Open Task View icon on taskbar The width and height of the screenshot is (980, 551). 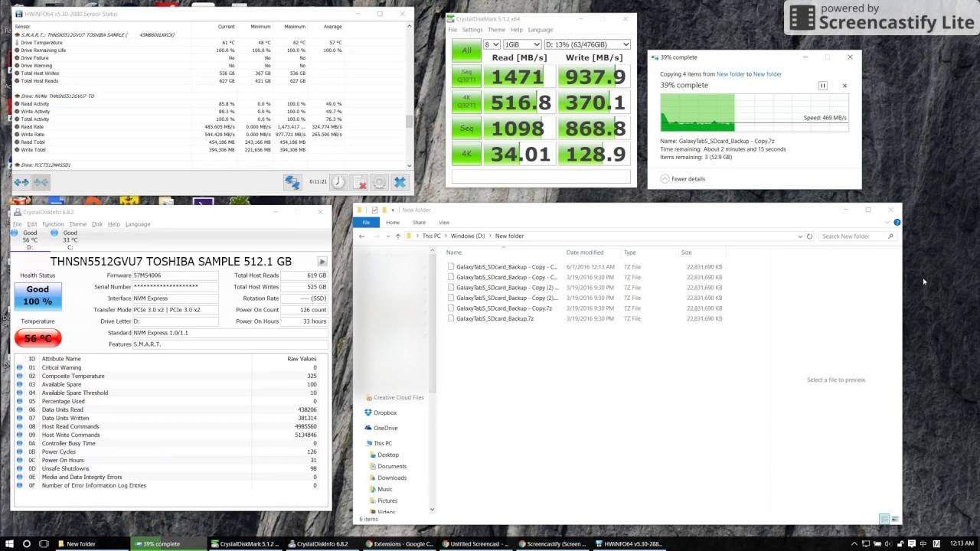[44, 544]
